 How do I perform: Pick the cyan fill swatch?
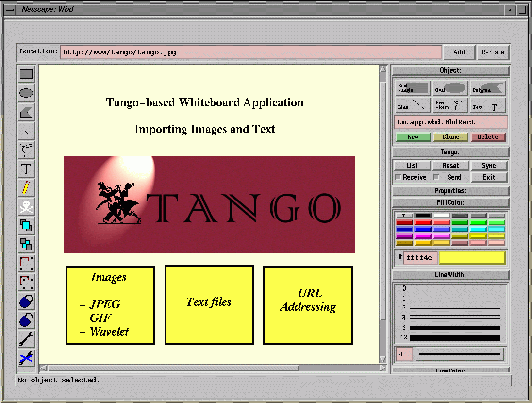click(478, 229)
